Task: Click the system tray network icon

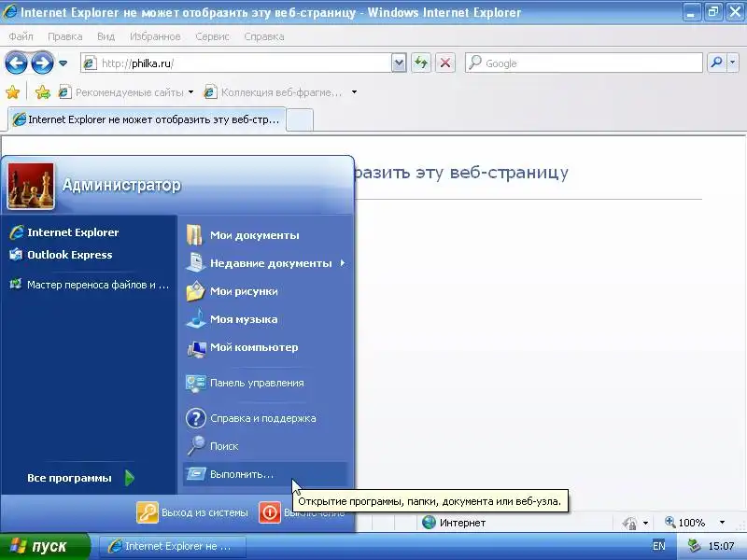Action: [694, 546]
